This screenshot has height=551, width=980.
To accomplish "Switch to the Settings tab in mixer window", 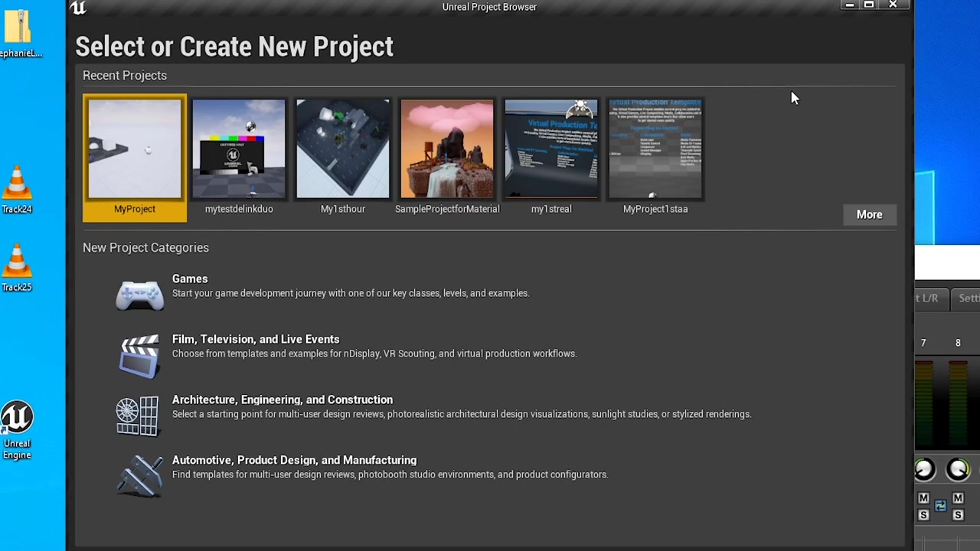I will 967,298.
